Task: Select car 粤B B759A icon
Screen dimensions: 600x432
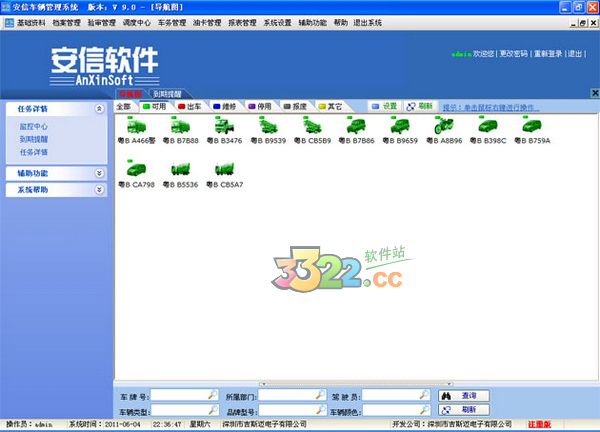Action: 532,126
